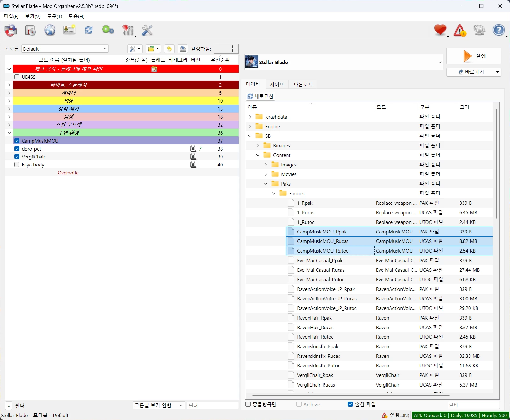Enable the UE4SS mod checkbox
Viewport: 510px width, 420px height.
17,77
